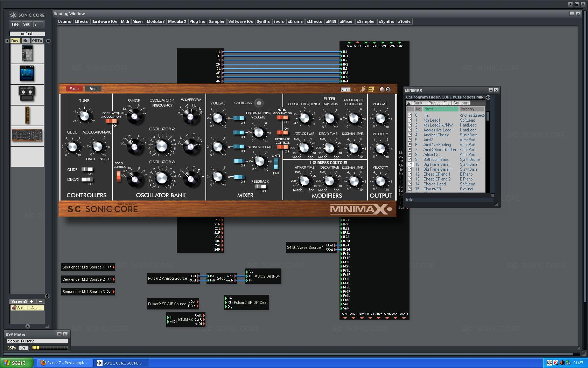Toggle the Noise Volume on switch

[239, 161]
